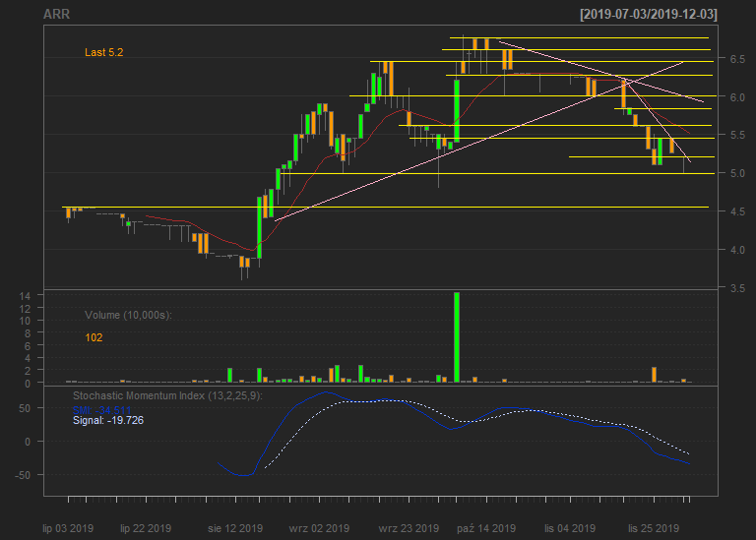The image size is (756, 540).
Task: Click the 'paź 14 2019' date label
Action: [x=486, y=528]
